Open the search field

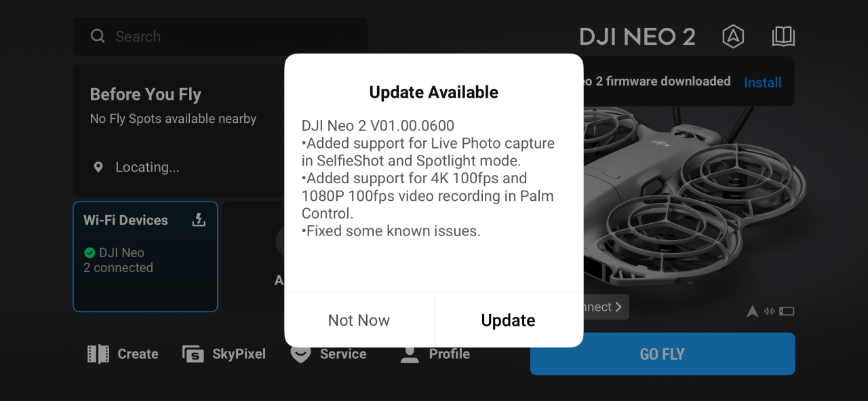point(220,37)
